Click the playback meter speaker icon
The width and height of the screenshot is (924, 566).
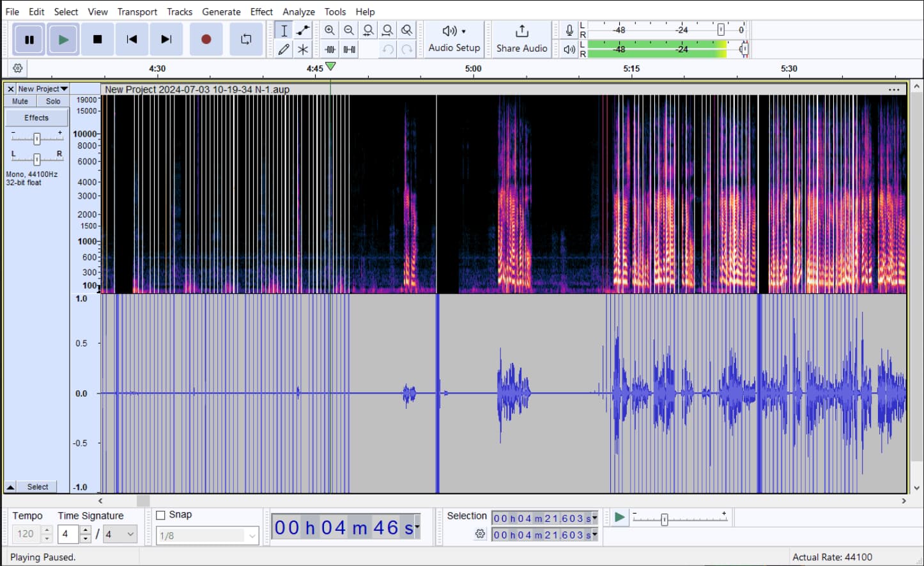569,49
